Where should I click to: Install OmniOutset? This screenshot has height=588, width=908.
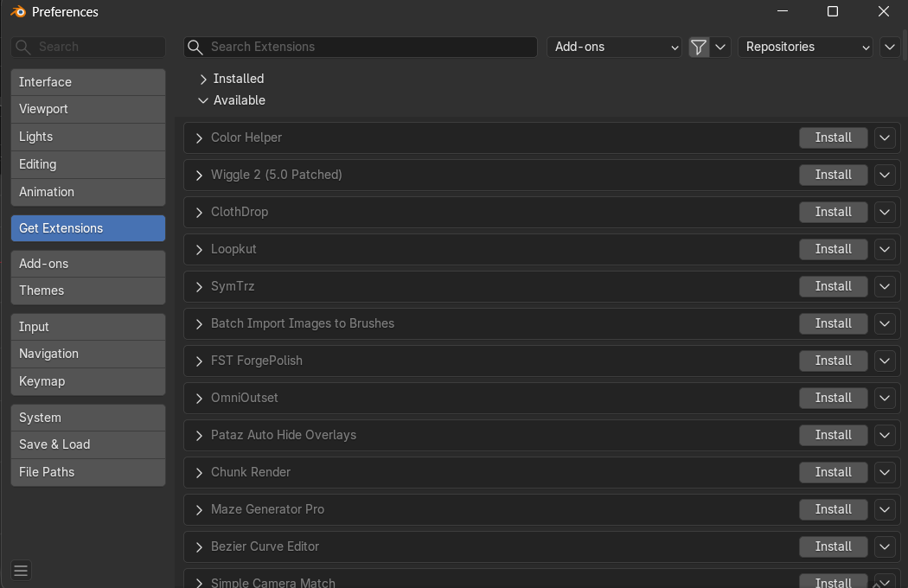834,398
